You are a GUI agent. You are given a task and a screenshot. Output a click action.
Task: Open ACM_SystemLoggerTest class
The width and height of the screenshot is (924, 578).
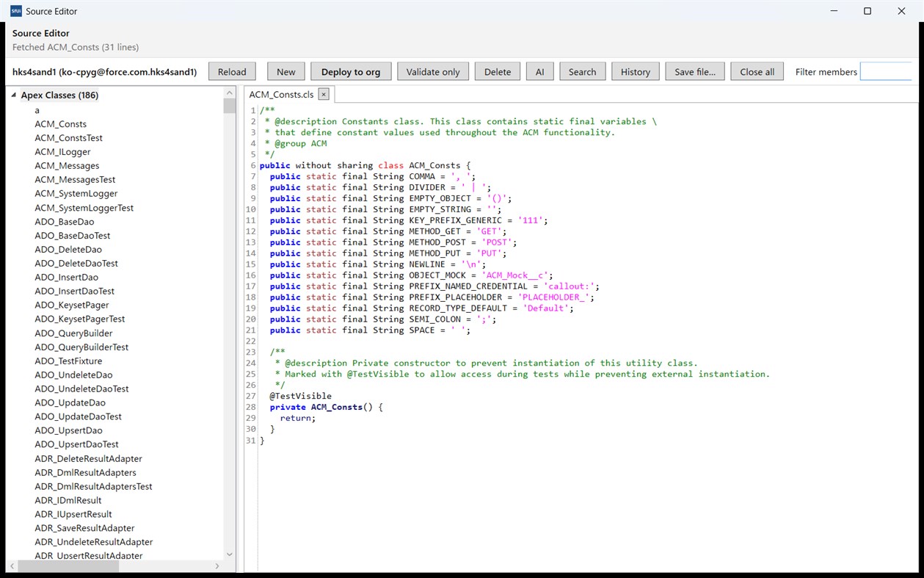click(x=84, y=208)
